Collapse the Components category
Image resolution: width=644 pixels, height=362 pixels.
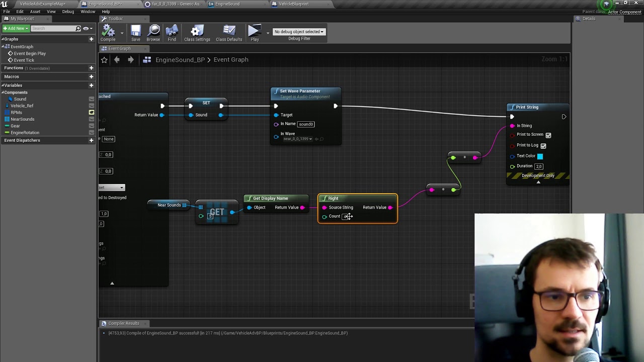(3, 93)
